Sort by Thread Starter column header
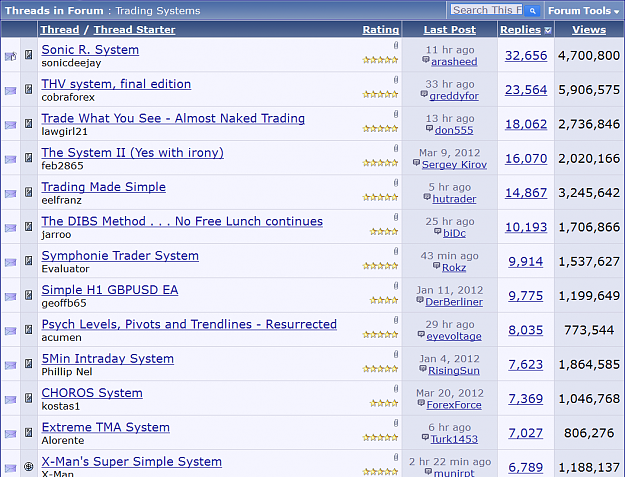625x477 pixels. [134, 29]
